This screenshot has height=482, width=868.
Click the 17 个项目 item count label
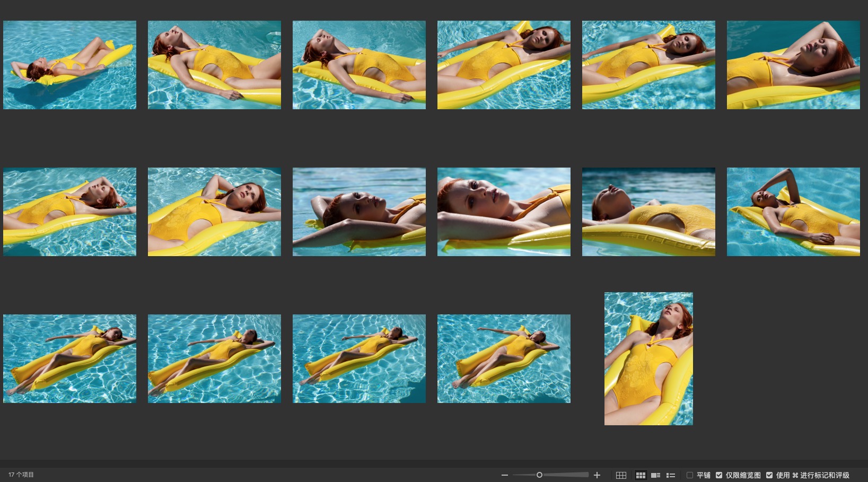(x=21, y=475)
